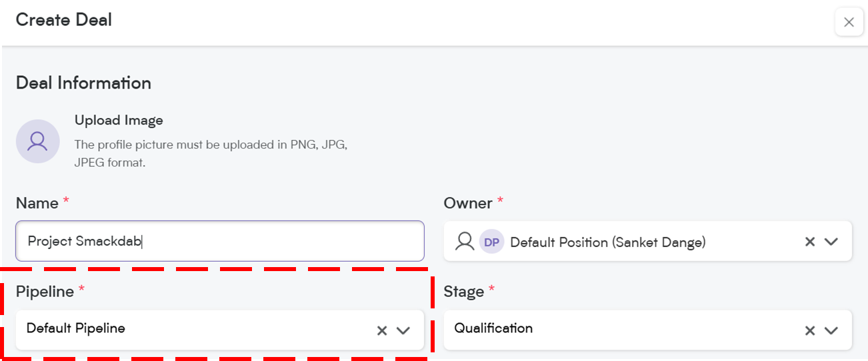Expand the Pipeline dropdown chevron
868x361 pixels.
pos(403,330)
